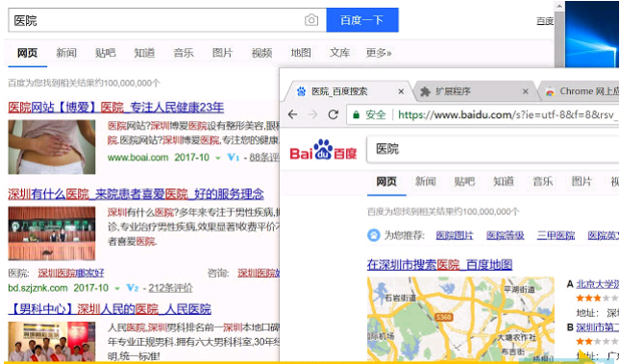Screen dimensions: 620x364
Task: Open result 【男科中心】深圳人民的医院_人民医院
Action: 110,309
